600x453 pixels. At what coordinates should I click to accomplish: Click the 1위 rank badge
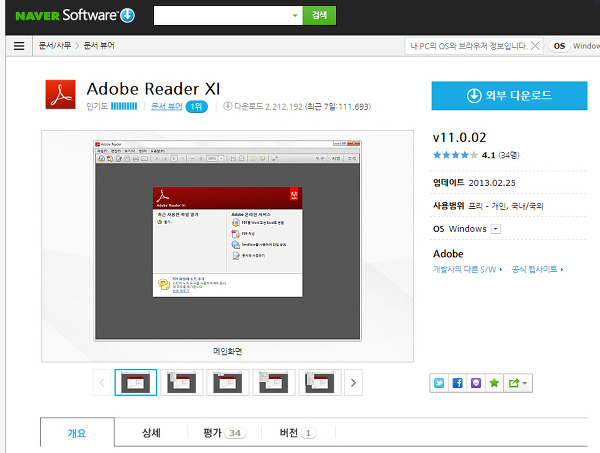click(x=197, y=106)
